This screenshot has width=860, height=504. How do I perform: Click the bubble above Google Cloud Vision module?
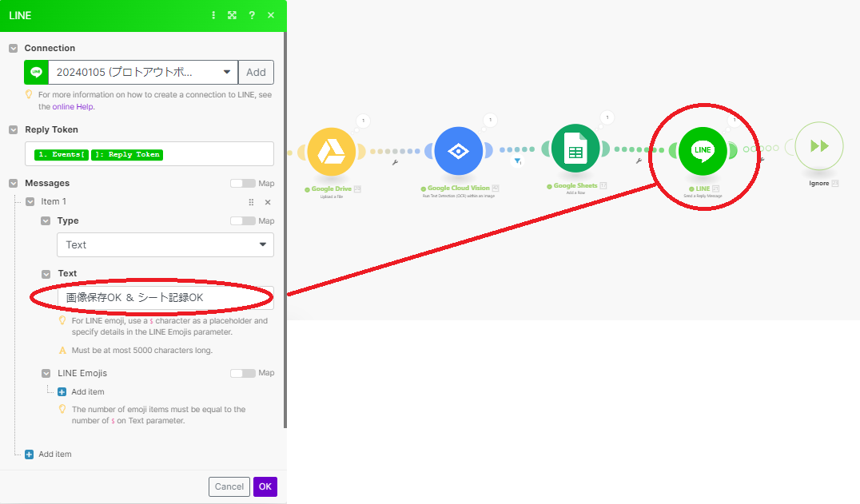(x=490, y=120)
